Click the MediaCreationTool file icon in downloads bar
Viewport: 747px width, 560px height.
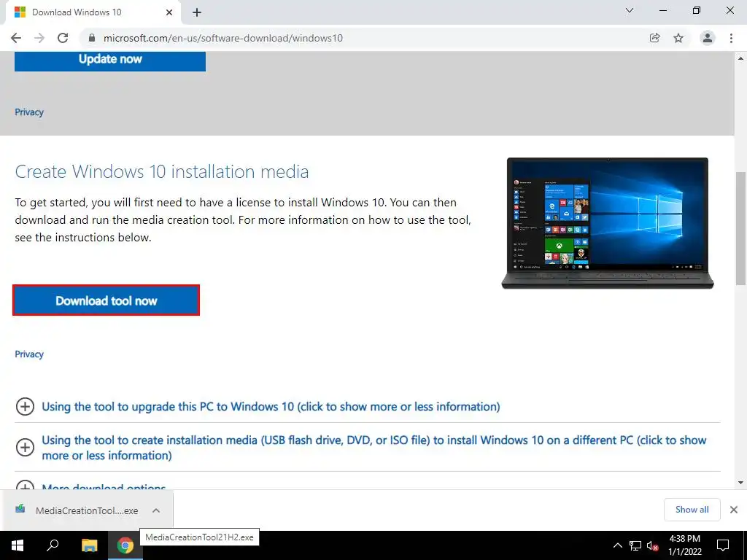pyautogui.click(x=20, y=509)
